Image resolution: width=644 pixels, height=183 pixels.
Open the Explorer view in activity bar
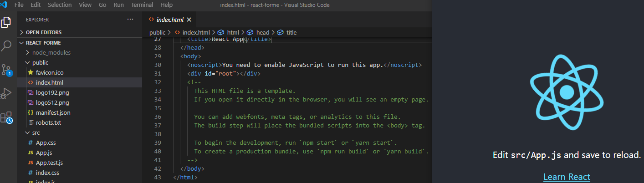pyautogui.click(x=6, y=22)
